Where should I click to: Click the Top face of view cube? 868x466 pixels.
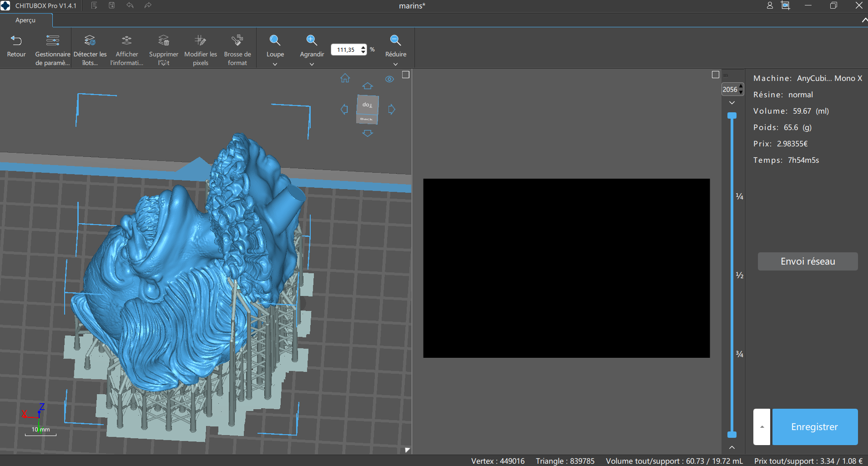[x=367, y=105]
